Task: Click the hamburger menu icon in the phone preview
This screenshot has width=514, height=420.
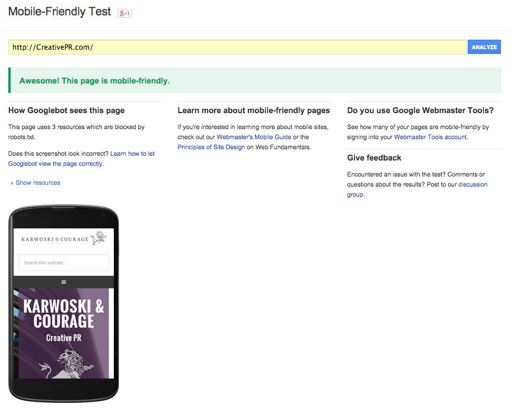Action: pos(63,281)
